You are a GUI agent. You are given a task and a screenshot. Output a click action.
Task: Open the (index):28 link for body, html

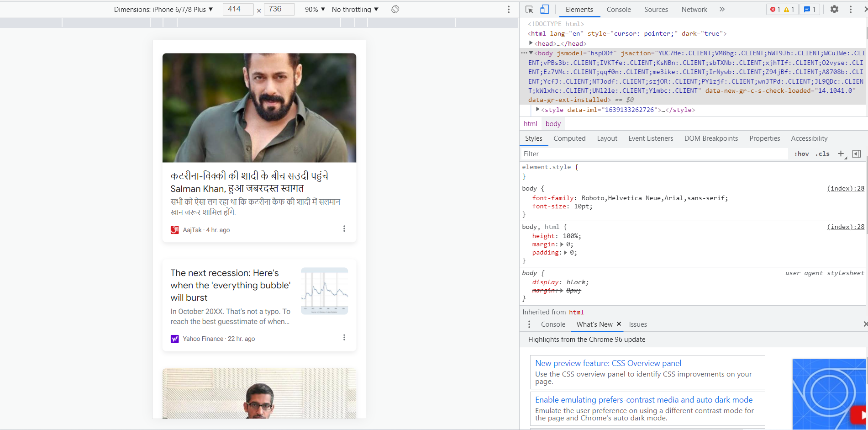(x=846, y=227)
